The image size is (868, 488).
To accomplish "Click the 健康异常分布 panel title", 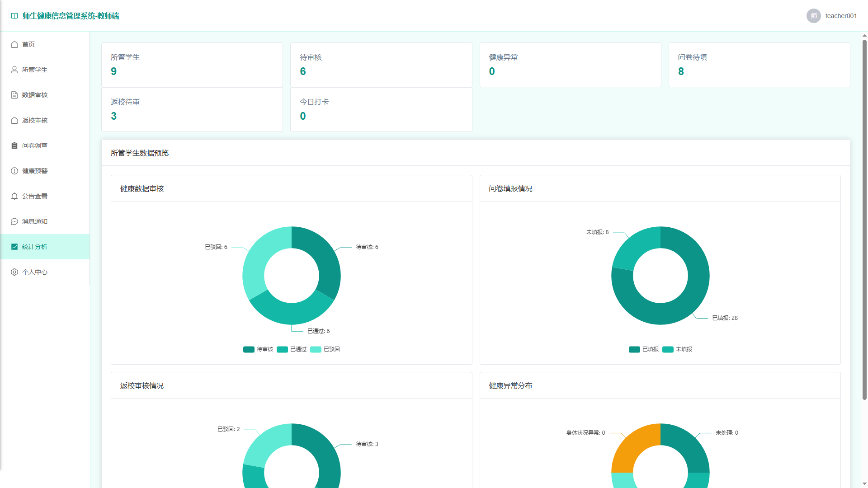I will click(x=510, y=386).
